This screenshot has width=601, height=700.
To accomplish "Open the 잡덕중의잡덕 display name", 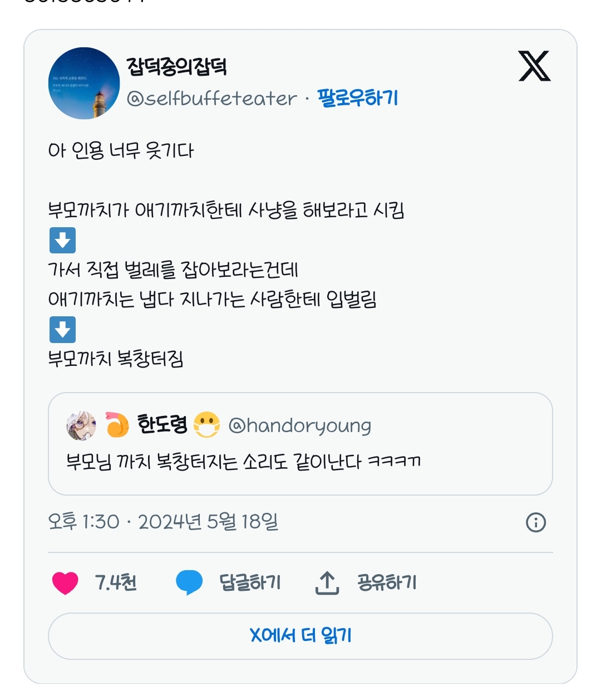I will point(177,66).
